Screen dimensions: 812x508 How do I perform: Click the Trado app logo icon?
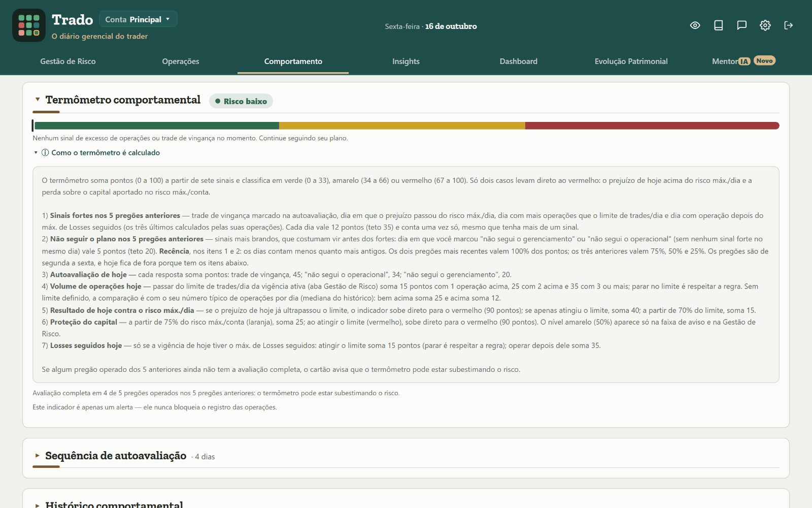(x=29, y=25)
